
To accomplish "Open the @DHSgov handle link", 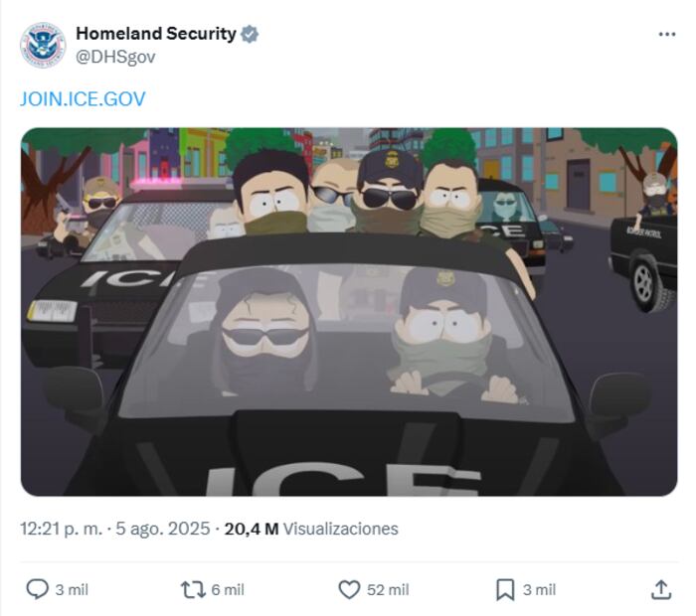I will pos(115,57).
